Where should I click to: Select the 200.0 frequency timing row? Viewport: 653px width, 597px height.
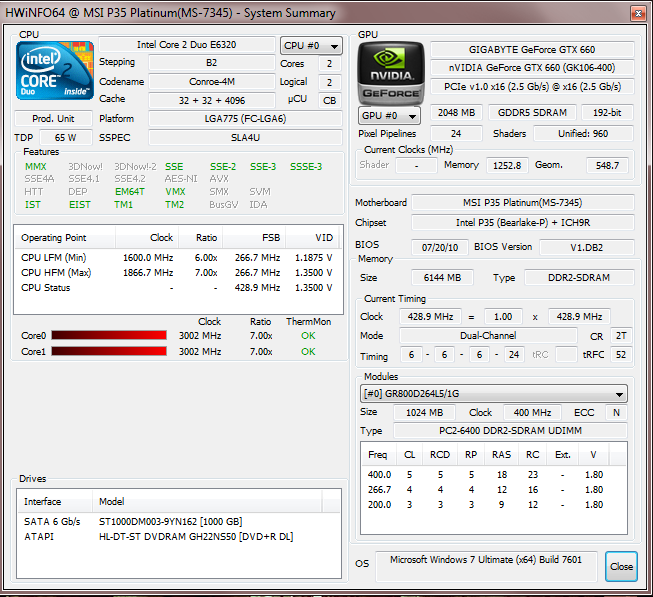[x=493, y=505]
